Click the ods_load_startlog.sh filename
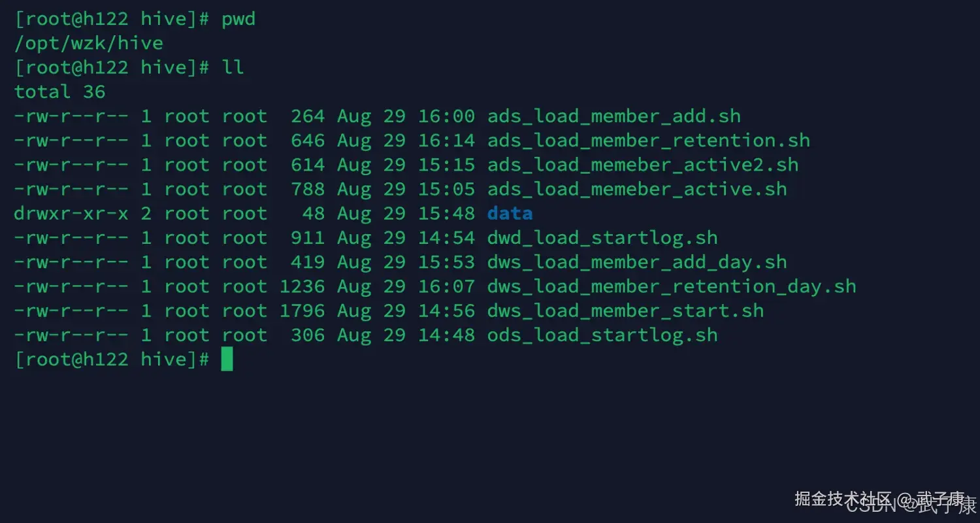The width and height of the screenshot is (980, 523). 602,335
